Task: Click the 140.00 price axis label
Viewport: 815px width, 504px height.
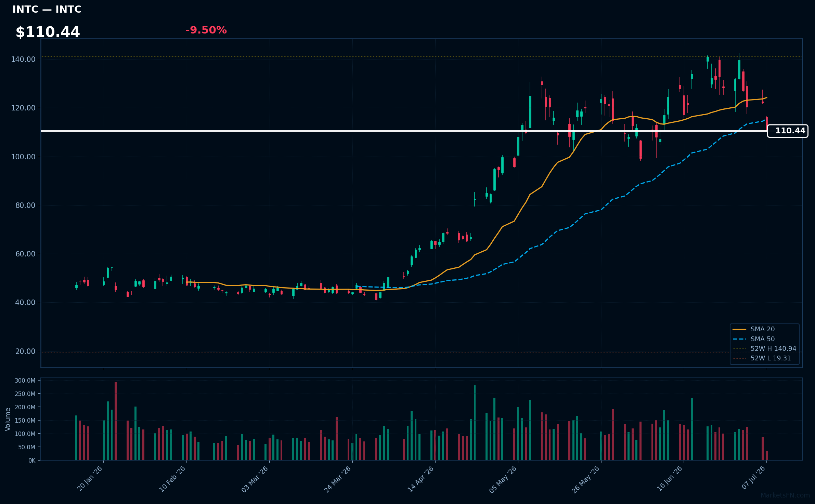Action: tap(23, 59)
